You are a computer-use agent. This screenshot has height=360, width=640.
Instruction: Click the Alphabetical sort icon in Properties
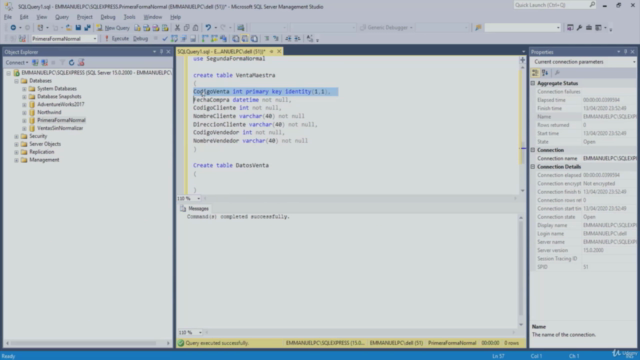coord(545,73)
